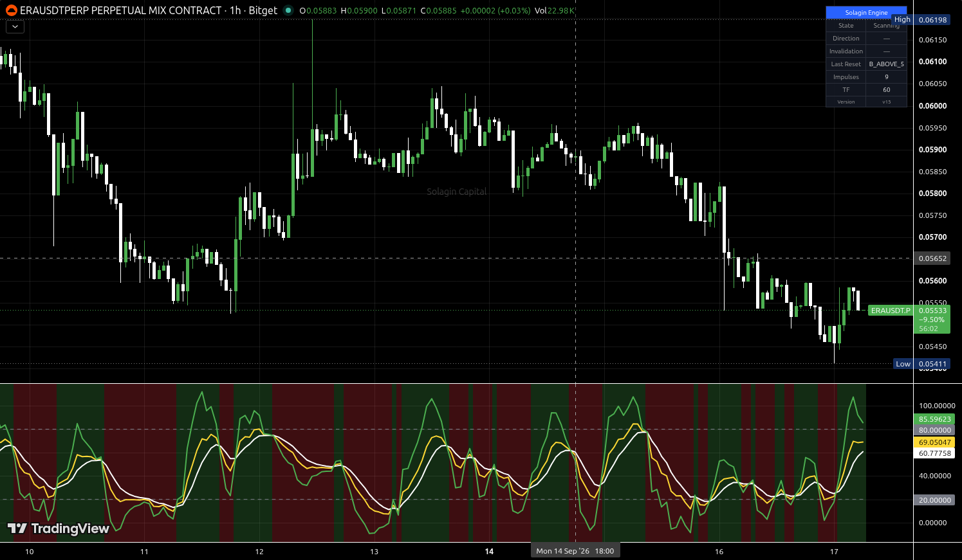Click the Last Reset row label

[x=846, y=64]
